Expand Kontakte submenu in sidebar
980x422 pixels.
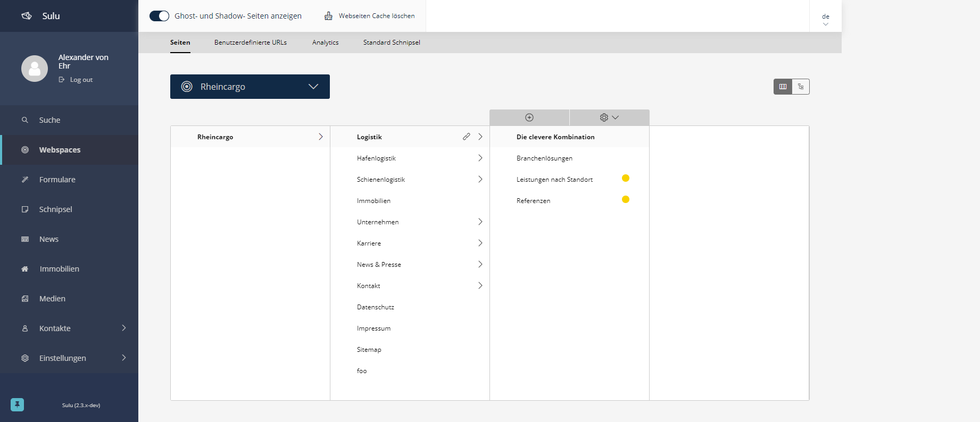(x=123, y=328)
